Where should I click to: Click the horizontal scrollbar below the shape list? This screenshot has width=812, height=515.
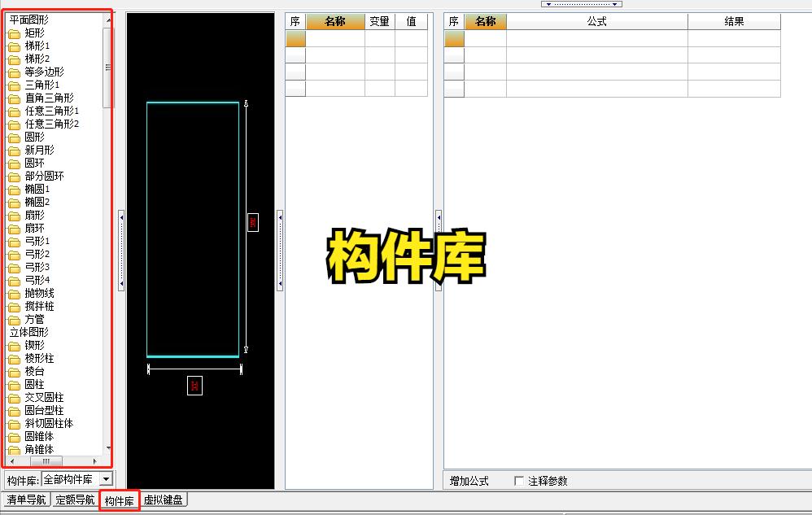point(45,462)
